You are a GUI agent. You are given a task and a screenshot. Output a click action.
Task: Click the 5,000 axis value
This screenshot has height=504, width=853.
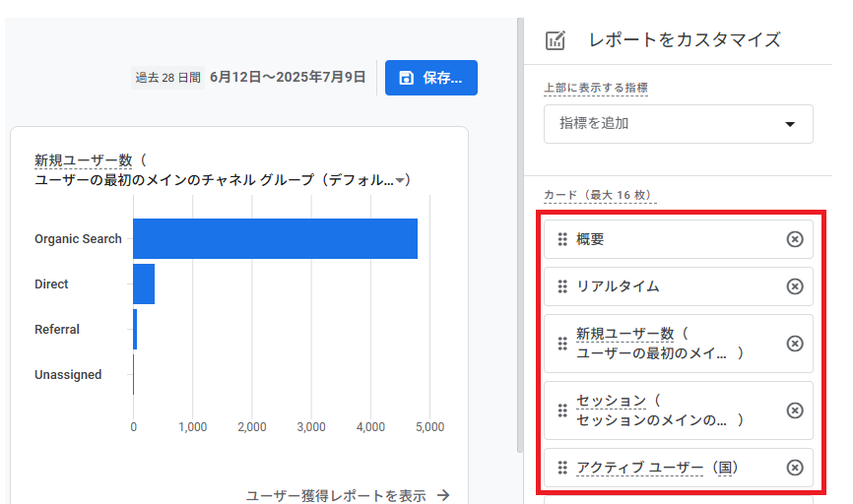(429, 427)
